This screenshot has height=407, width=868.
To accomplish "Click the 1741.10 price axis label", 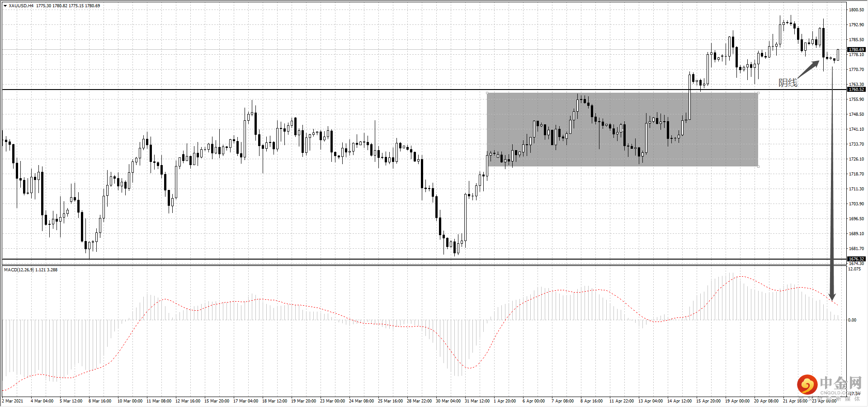I will (x=856, y=129).
